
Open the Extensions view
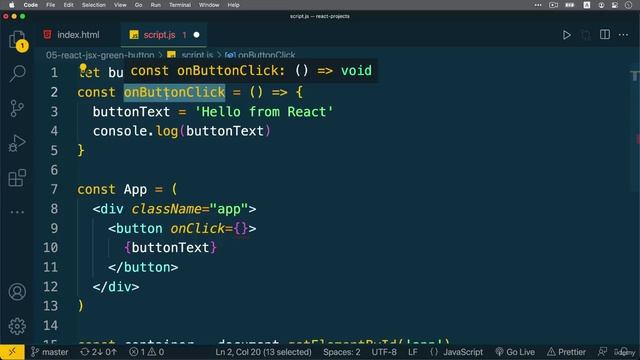(17, 178)
